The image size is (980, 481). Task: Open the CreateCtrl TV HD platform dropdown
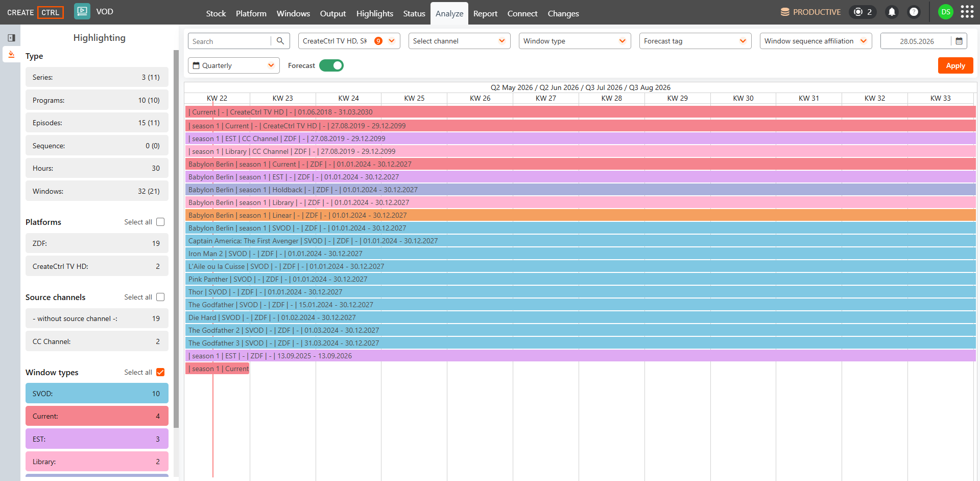(x=349, y=41)
